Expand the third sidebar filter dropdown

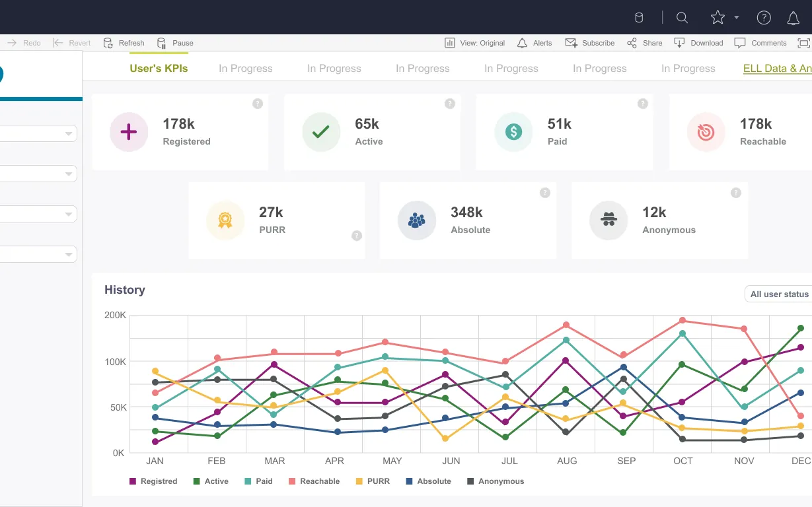(68, 215)
